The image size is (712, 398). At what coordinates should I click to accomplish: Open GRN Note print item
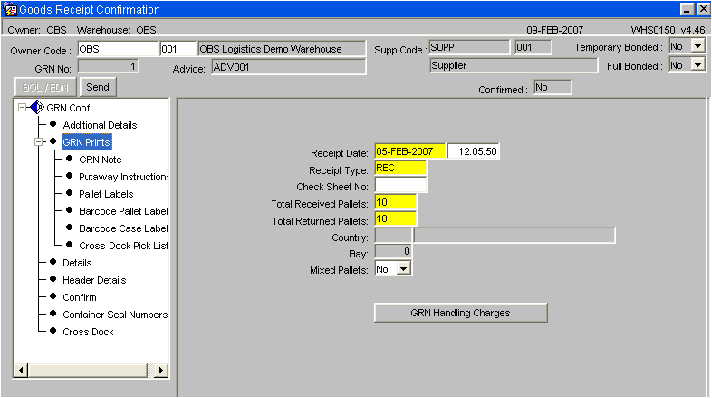point(100,159)
